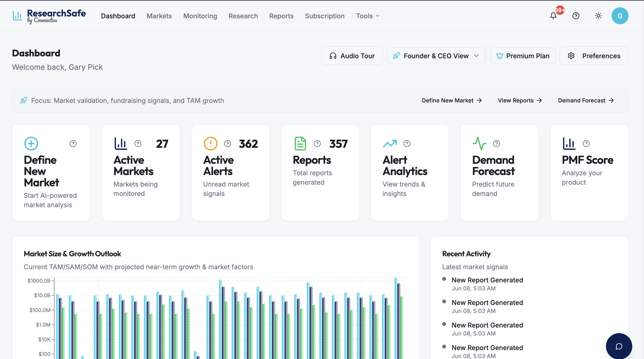Click the ResearchSafe logo

pyautogui.click(x=49, y=16)
